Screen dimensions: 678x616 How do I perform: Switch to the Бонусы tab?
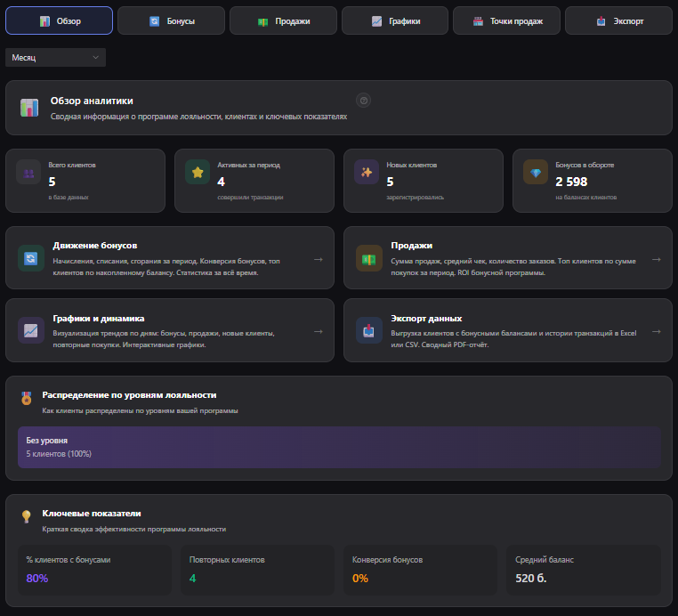(x=171, y=20)
